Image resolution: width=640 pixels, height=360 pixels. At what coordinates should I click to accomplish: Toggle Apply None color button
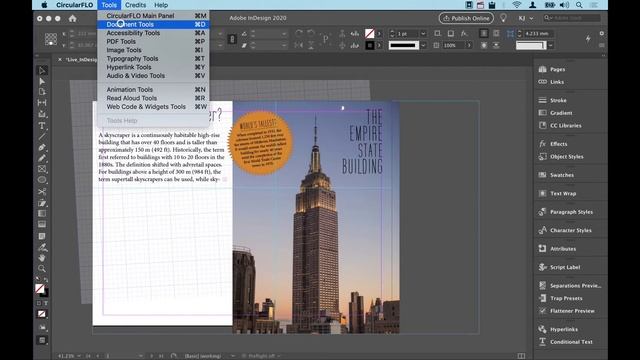coord(42,314)
